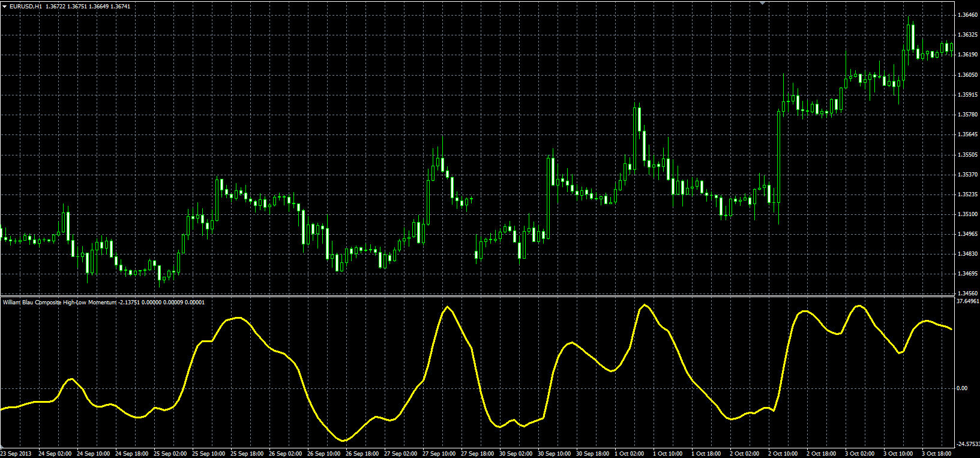Click the 1.34695 price scale label
The height and width of the screenshot is (458, 980).
point(968,274)
